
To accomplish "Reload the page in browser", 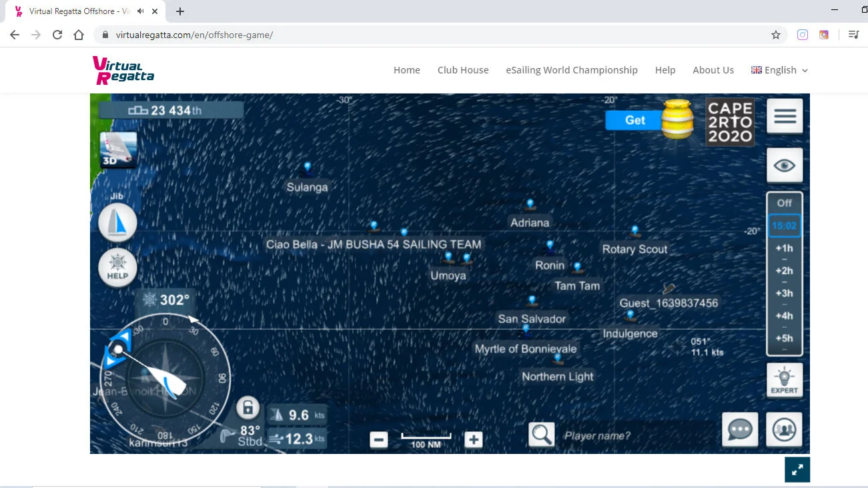I will (x=57, y=35).
